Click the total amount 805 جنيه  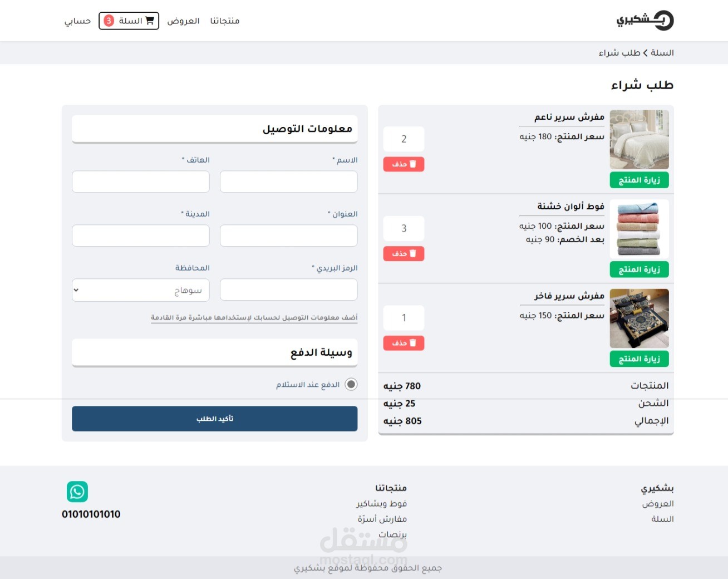[402, 421]
